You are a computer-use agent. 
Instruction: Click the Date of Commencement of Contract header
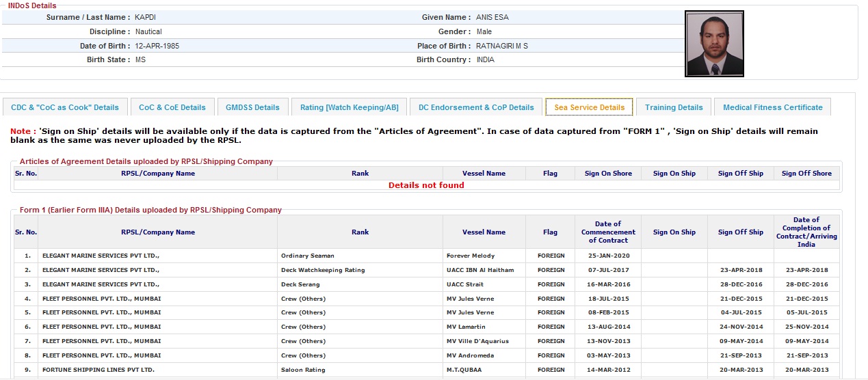pyautogui.click(x=608, y=232)
